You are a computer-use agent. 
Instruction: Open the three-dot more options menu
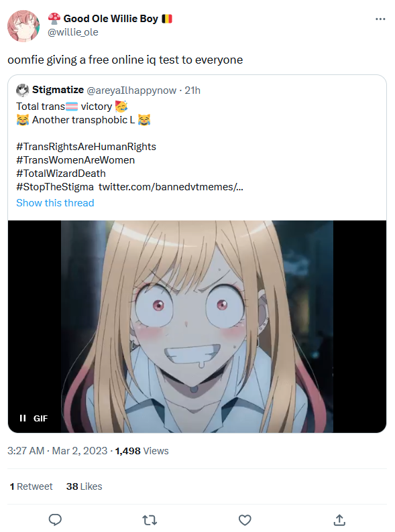pos(380,19)
